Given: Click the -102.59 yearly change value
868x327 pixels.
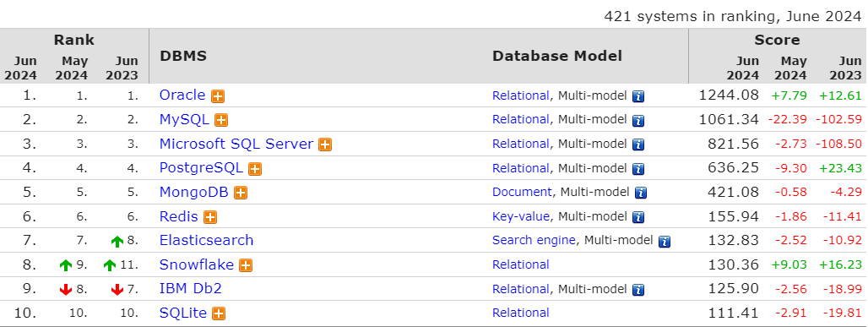Looking at the screenshot, I should point(838,119).
